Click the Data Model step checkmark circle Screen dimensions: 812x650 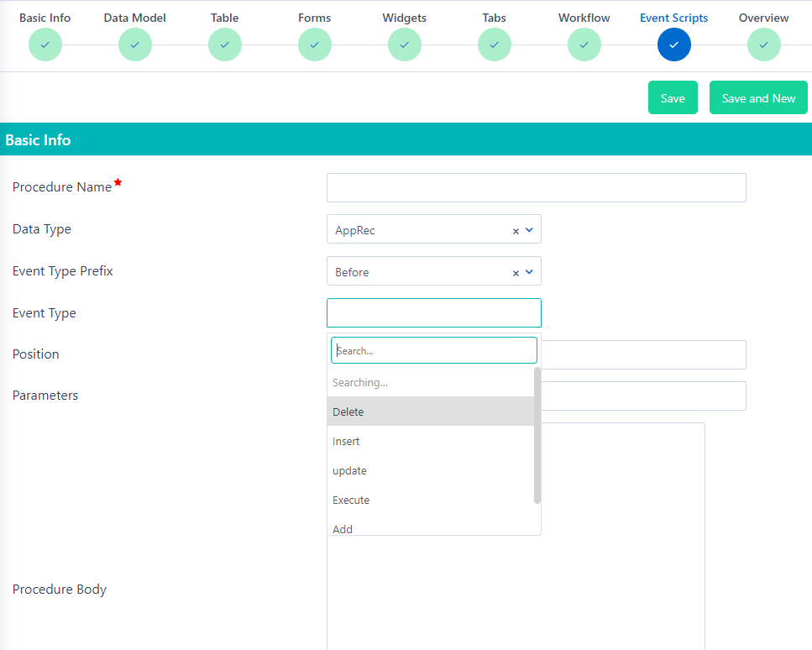[135, 45]
